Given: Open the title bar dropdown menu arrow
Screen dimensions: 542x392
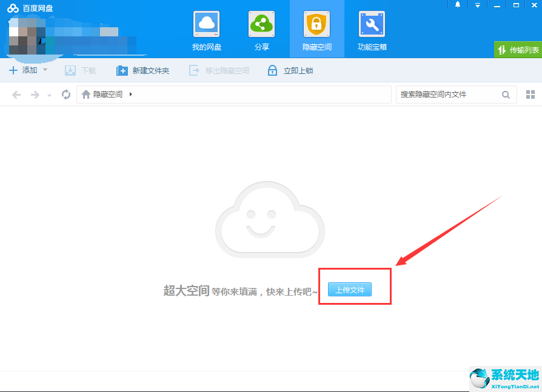Looking at the screenshot, I should point(477,5).
